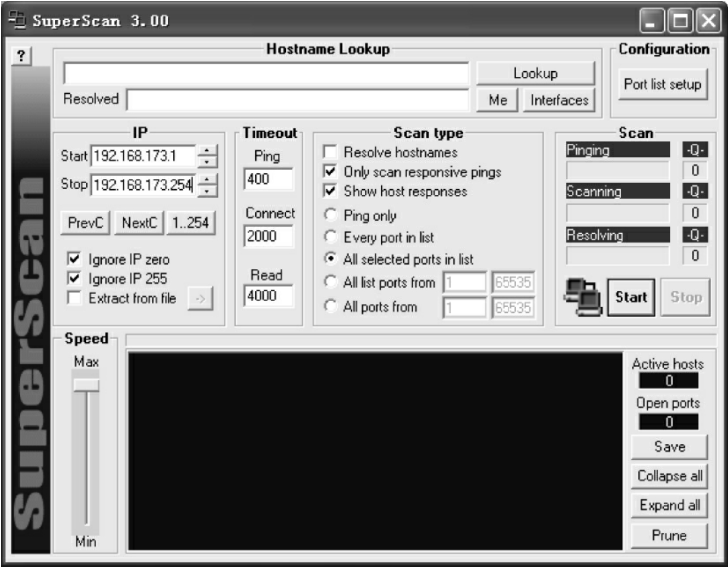This screenshot has width=728, height=567.
Task: Select the Ping only radio option
Action: click(330, 215)
